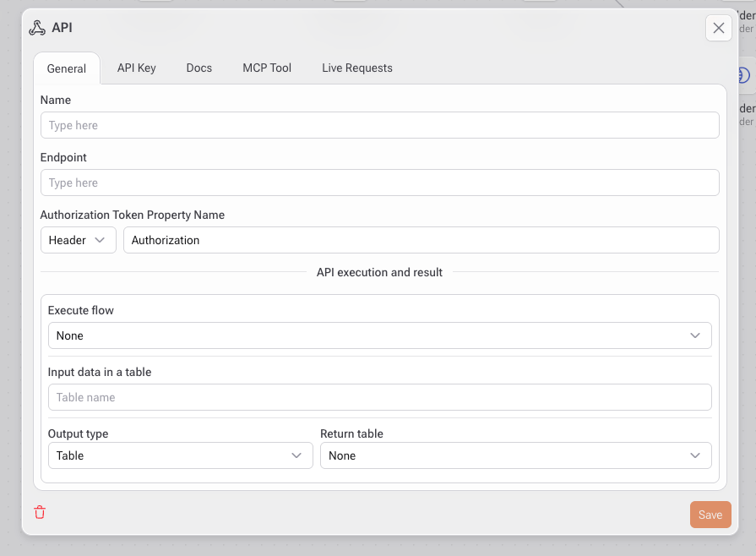Open the Return table dropdown
The width and height of the screenshot is (756, 556).
tap(515, 455)
